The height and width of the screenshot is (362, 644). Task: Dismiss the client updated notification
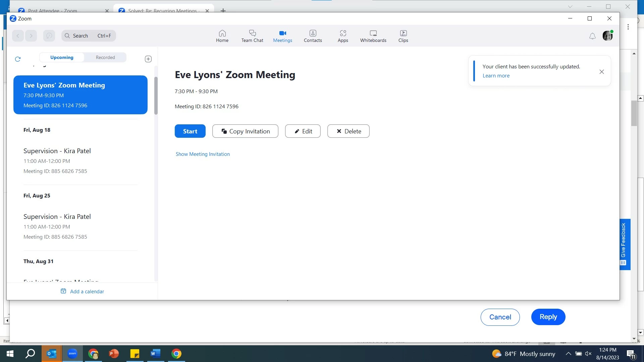(602, 71)
